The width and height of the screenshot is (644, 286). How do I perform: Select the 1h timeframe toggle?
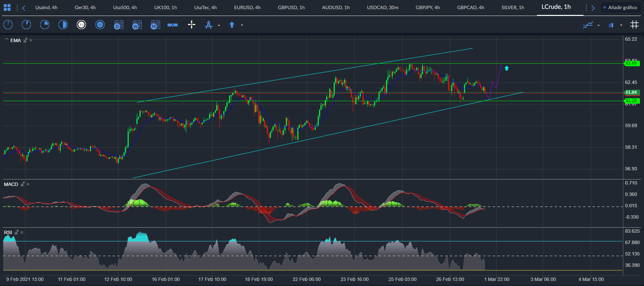81,25
